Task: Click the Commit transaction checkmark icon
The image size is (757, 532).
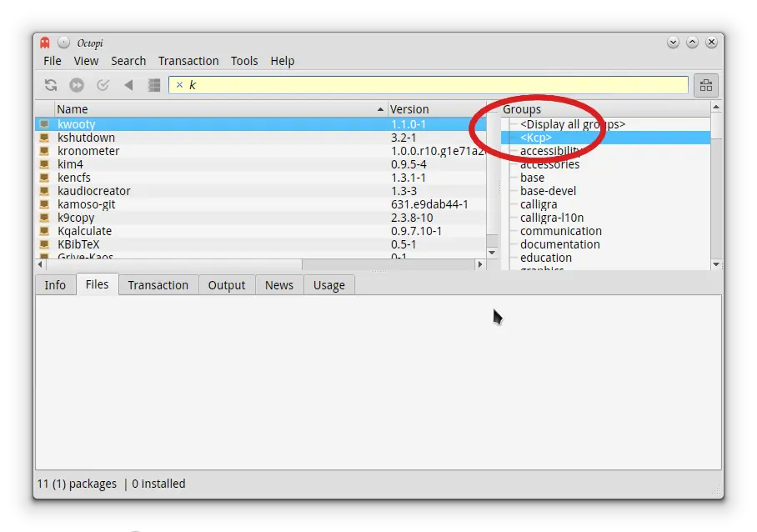Action: [103, 85]
